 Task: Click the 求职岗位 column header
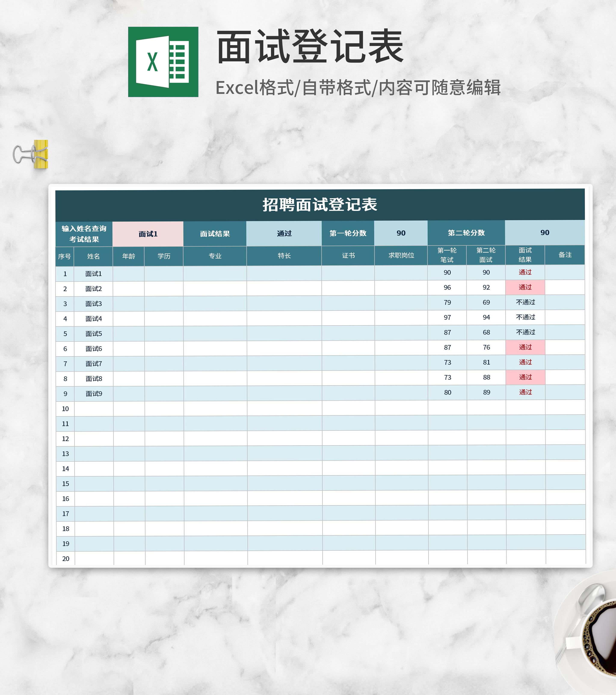point(401,255)
